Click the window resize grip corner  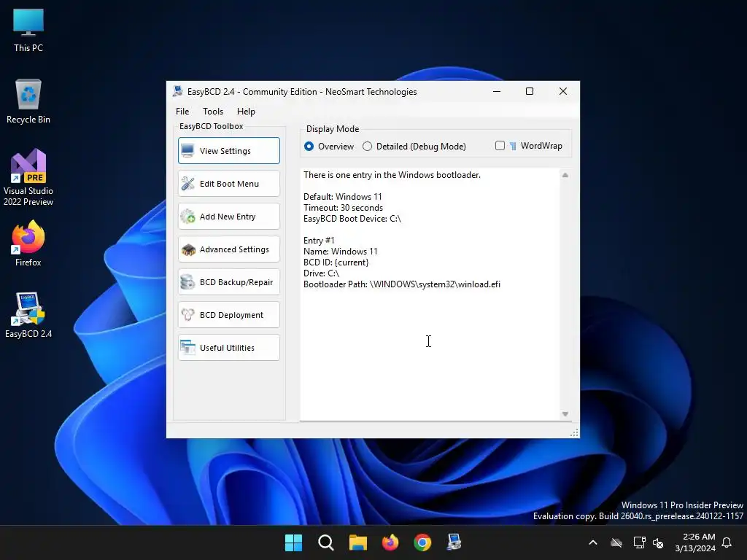[574, 432]
